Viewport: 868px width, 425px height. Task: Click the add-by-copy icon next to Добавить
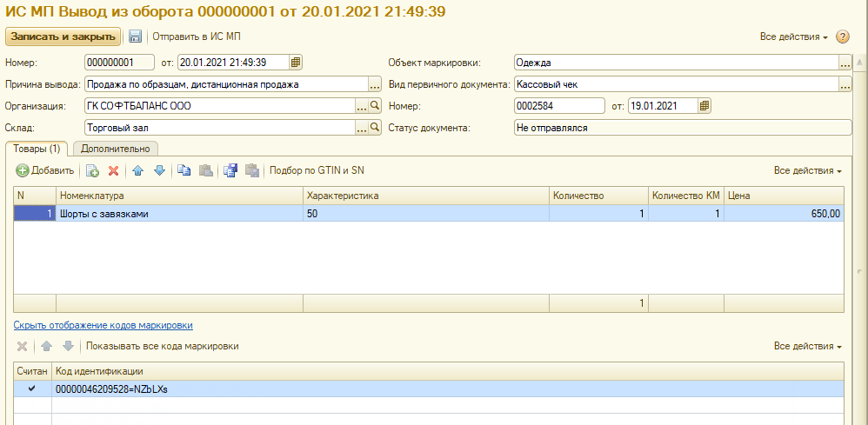pyautogui.click(x=92, y=171)
